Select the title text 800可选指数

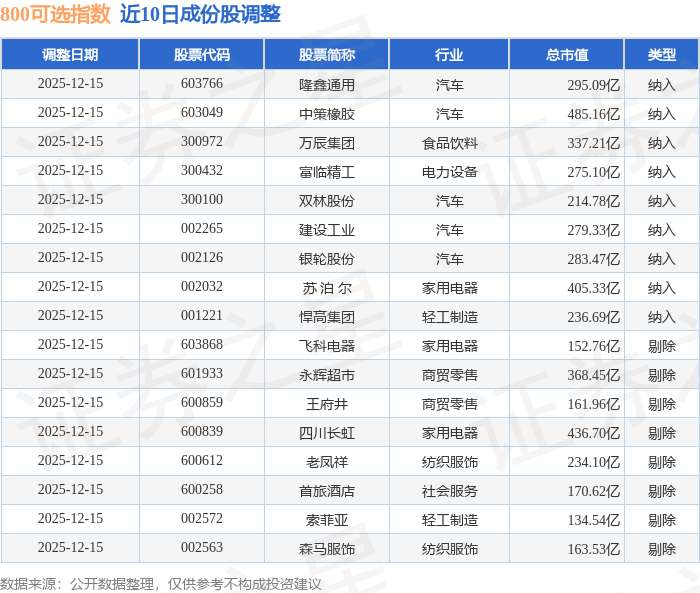click(55, 14)
